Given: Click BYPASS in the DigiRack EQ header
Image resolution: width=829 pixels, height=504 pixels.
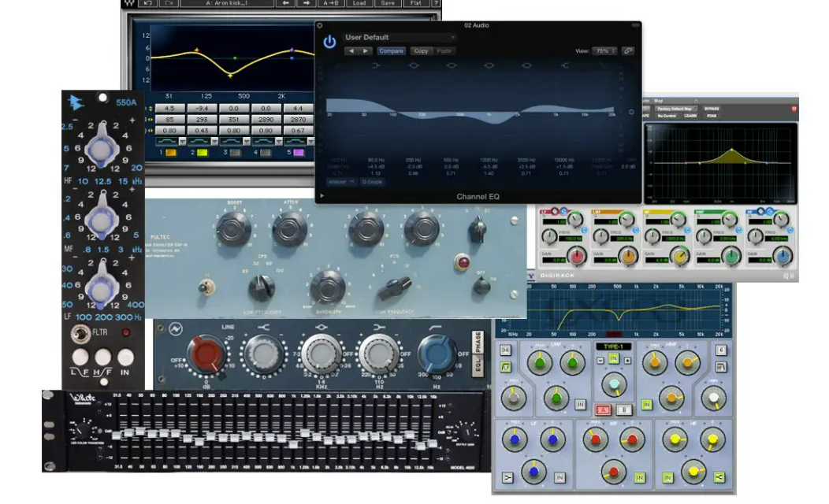Looking at the screenshot, I should click(712, 109).
